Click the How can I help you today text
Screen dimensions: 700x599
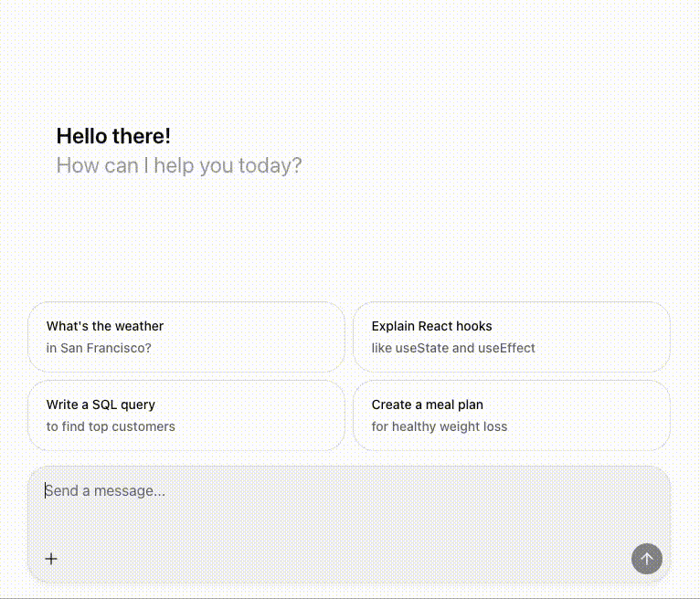point(179,165)
